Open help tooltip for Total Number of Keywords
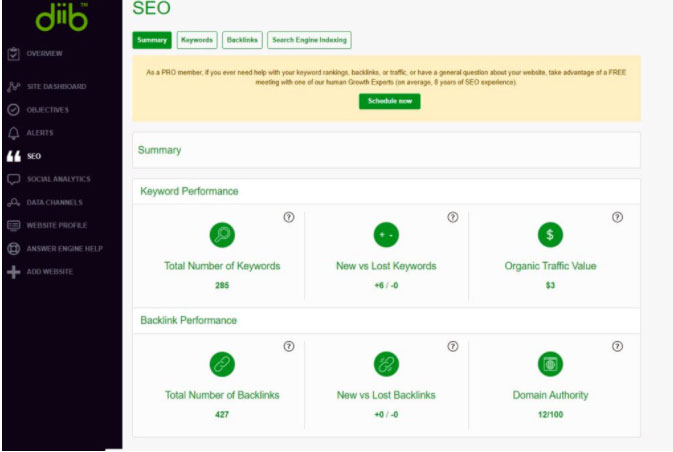 [289, 217]
